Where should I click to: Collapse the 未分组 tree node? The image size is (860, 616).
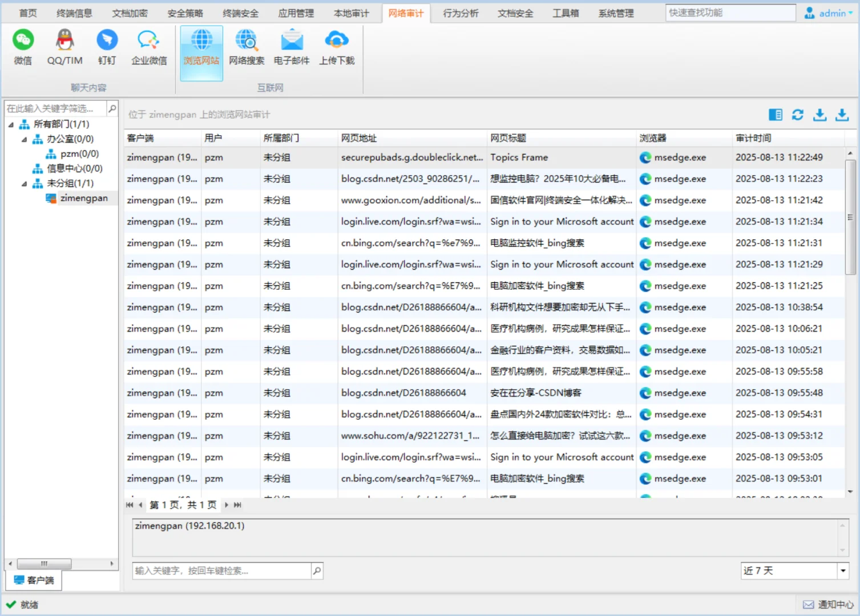24,184
